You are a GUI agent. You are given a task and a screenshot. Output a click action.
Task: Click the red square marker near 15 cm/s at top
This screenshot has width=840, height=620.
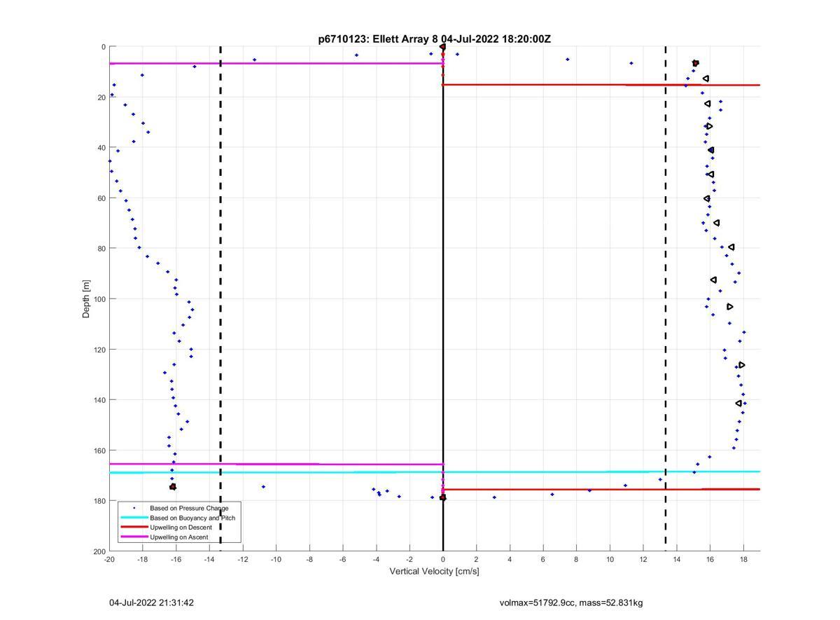pos(695,63)
